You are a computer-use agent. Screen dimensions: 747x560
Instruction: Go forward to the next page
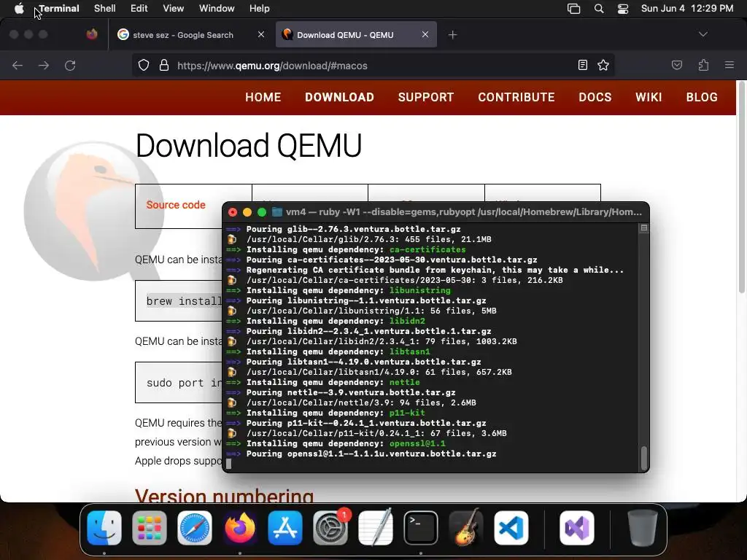click(44, 65)
